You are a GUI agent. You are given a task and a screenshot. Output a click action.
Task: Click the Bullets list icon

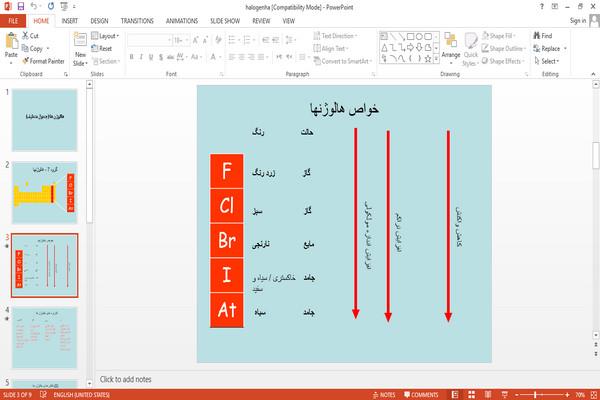(x=232, y=40)
